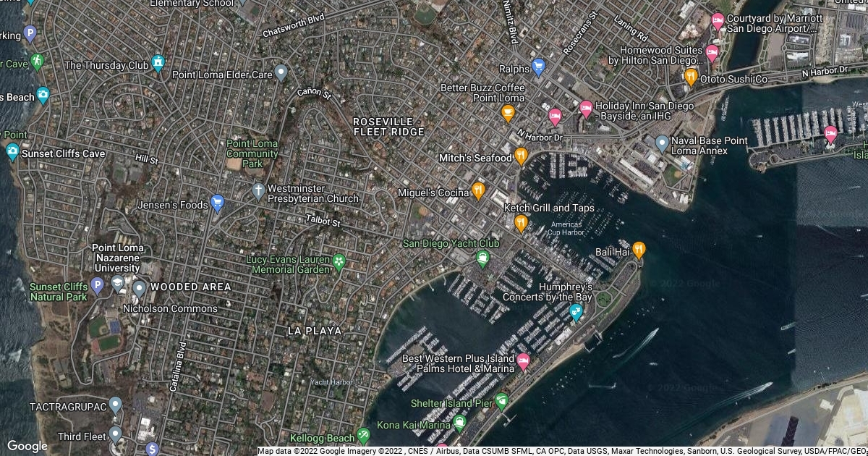This screenshot has height=456, width=868.
Task: Select the Westminster Presbyterian Church cross marker
Action: pyautogui.click(x=258, y=191)
